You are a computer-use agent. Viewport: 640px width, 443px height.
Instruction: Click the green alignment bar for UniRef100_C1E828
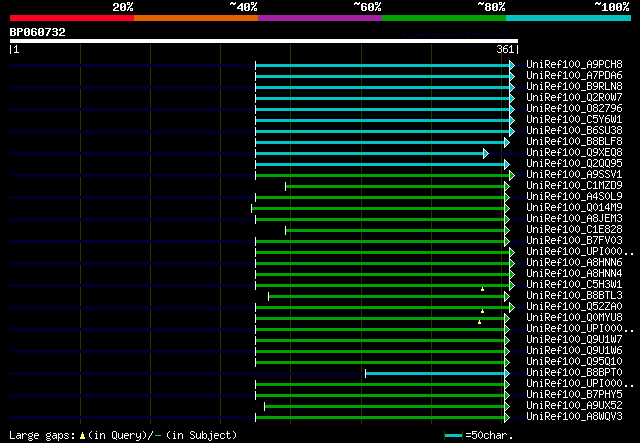click(395, 231)
